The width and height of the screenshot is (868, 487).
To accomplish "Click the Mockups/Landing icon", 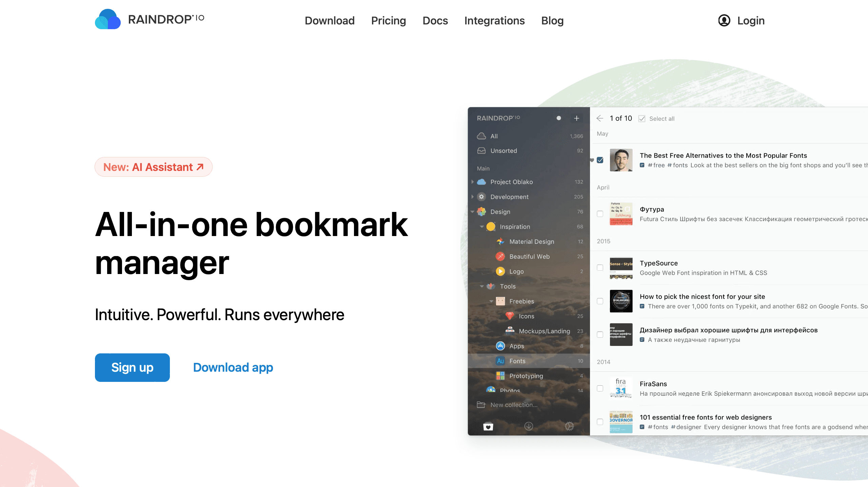I will (x=510, y=331).
